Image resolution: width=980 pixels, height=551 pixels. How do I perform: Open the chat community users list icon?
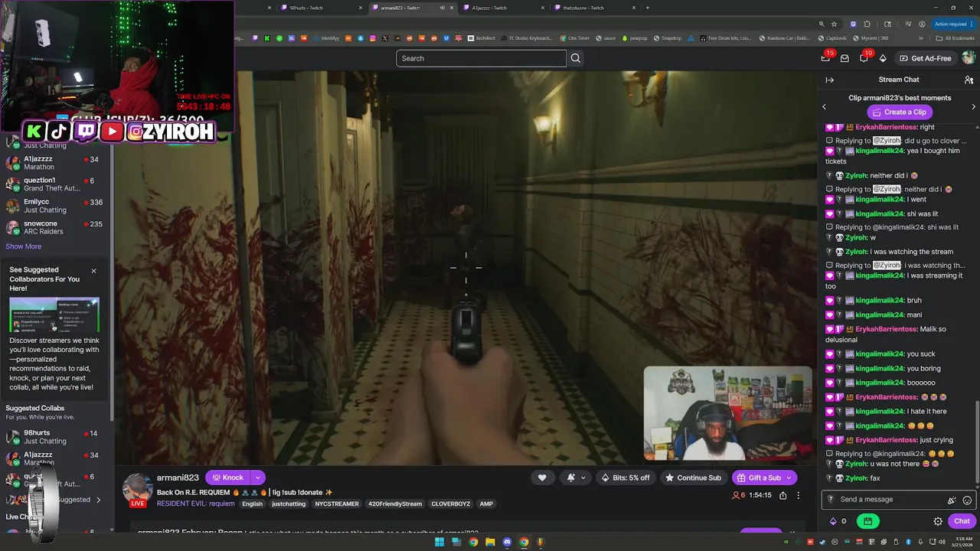click(969, 80)
